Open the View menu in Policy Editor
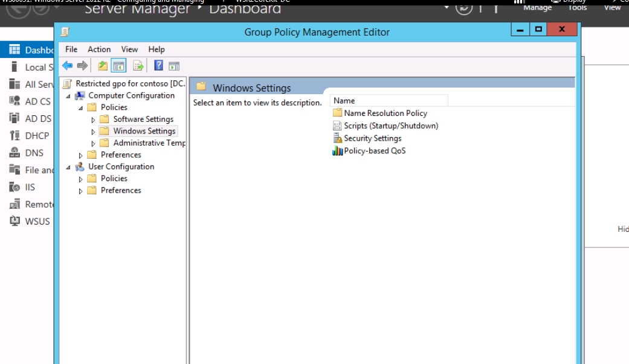Viewport: 629px width, 364px height. pyautogui.click(x=129, y=49)
